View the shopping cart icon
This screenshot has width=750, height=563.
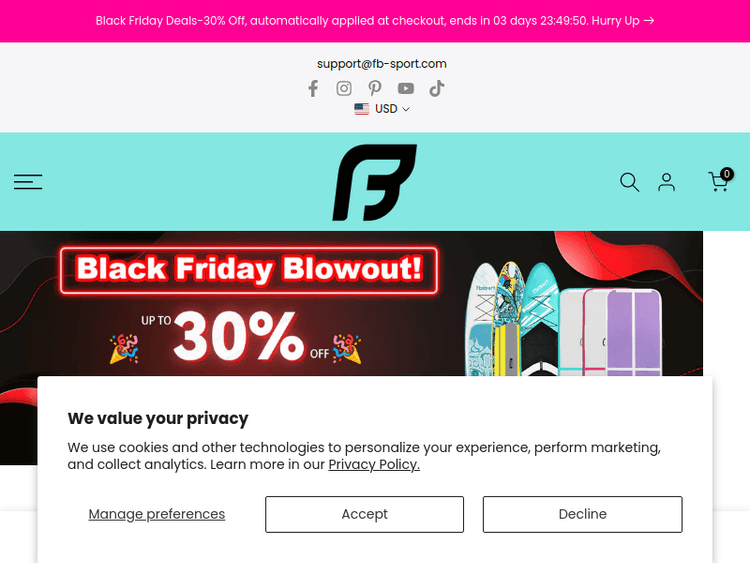719,181
